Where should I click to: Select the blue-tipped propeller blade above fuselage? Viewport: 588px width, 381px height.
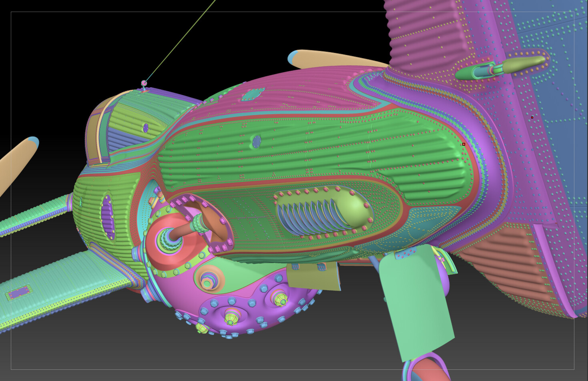click(336, 58)
